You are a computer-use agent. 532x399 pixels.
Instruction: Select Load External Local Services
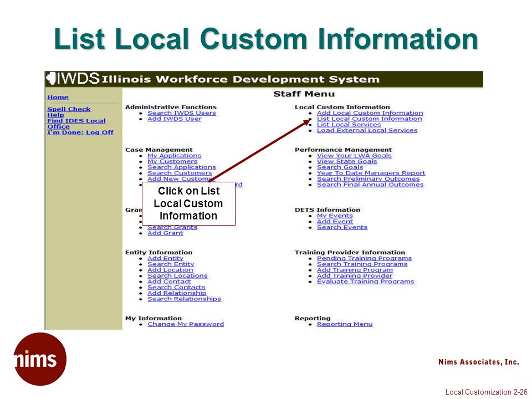point(367,130)
